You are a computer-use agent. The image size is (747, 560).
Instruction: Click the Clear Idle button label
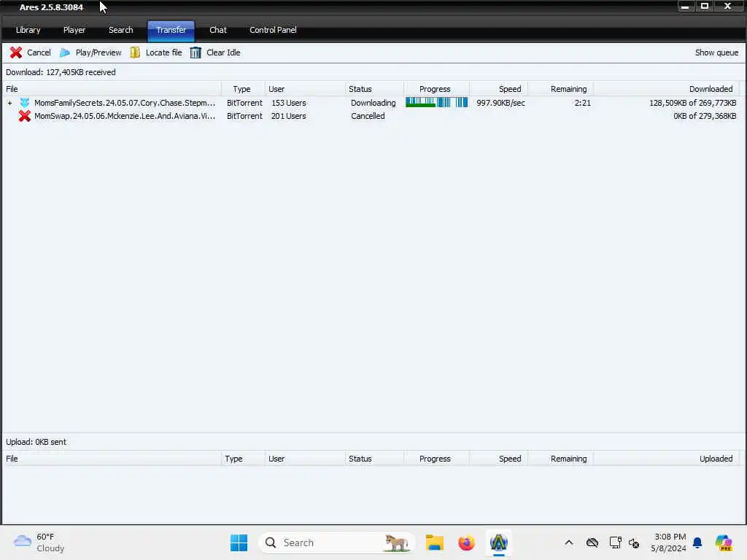pos(223,52)
